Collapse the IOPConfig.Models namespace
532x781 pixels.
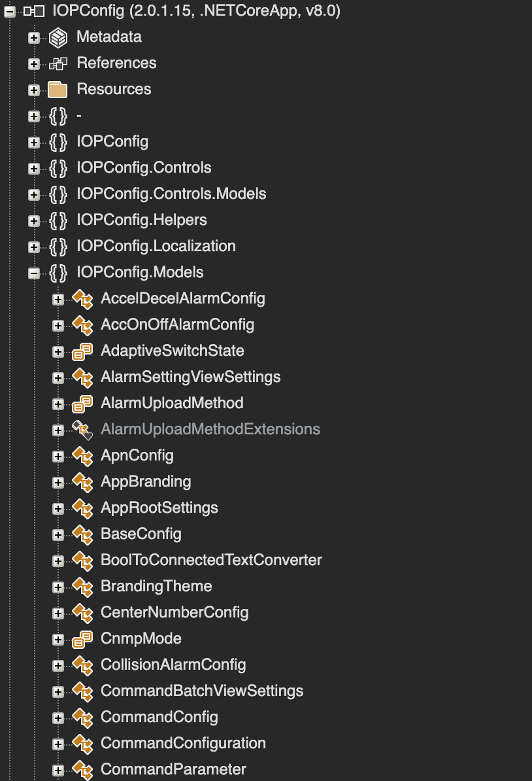34,273
